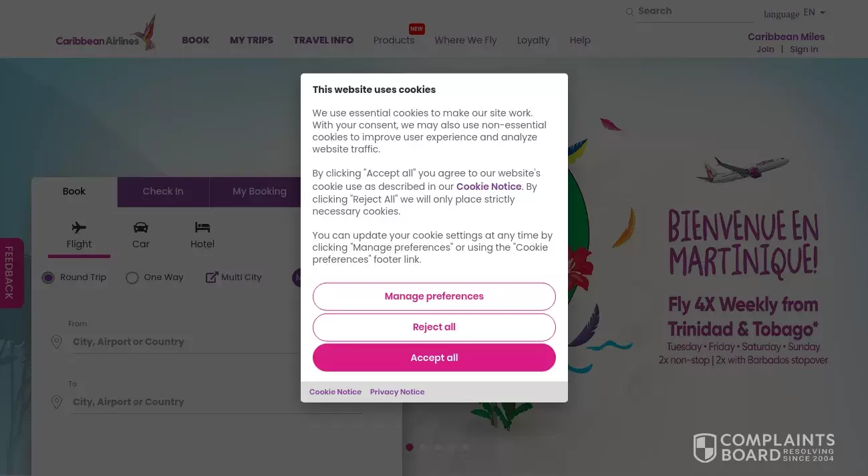Image resolution: width=868 pixels, height=476 pixels.
Task: Open the vertical FEEDBACK tab
Action: [x=9, y=272]
